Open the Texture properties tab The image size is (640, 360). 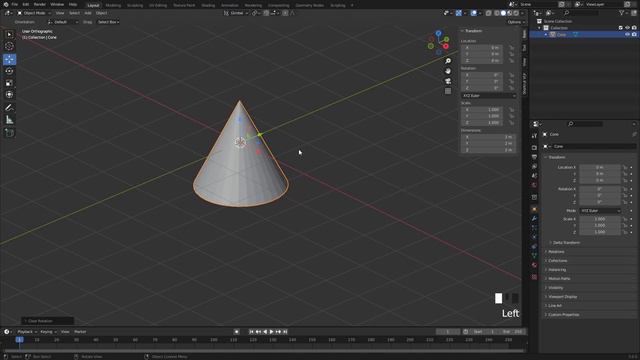534,277
